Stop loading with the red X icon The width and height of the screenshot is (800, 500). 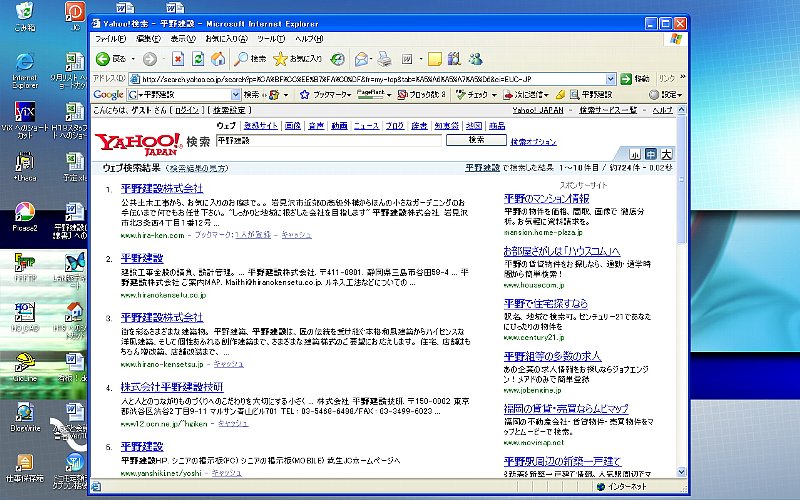click(178, 59)
